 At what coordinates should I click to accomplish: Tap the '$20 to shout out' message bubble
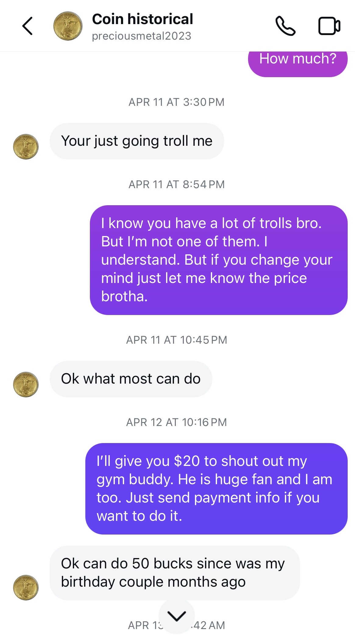(x=216, y=488)
